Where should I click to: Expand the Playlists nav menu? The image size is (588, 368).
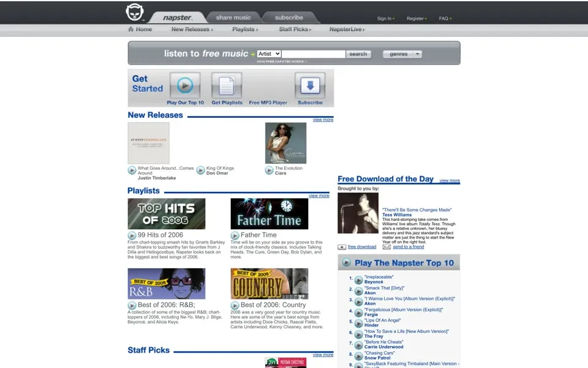click(245, 29)
